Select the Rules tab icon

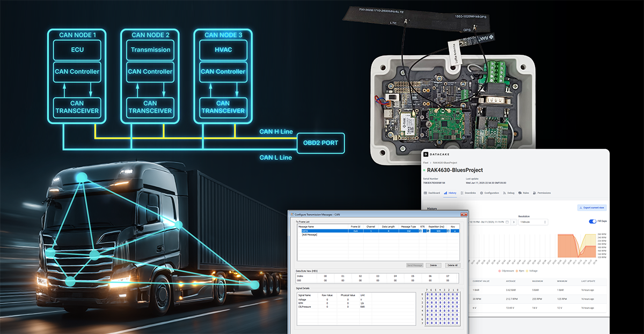point(520,193)
